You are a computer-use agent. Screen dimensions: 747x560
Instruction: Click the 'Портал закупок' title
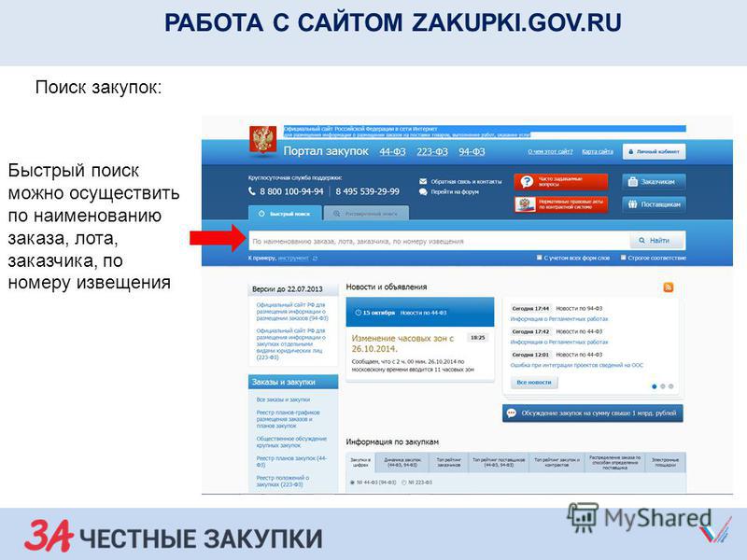click(x=326, y=151)
